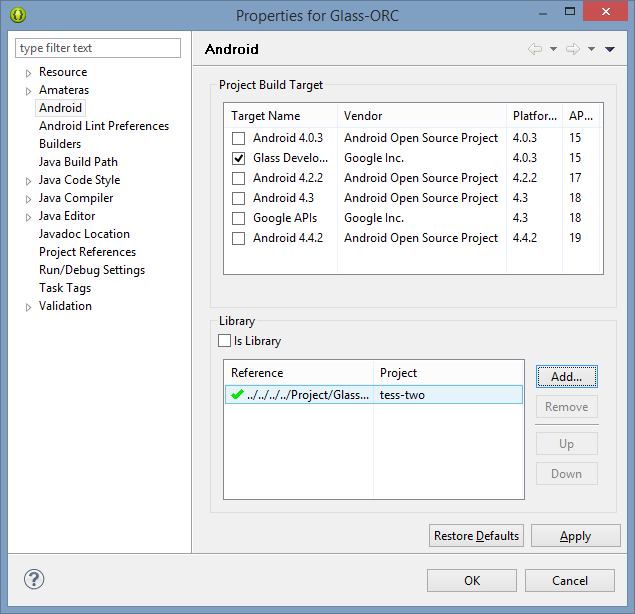Select Android in the properties tree
This screenshot has height=614, width=635.
coord(60,108)
